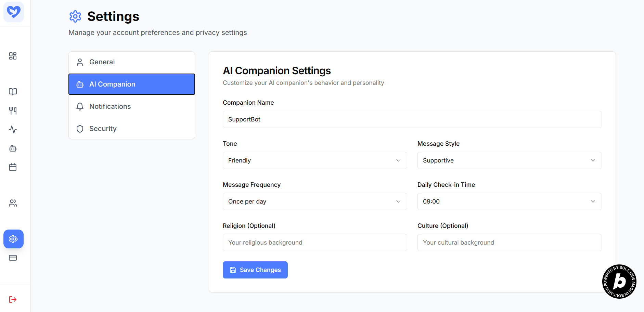Switch to the General settings tab

[132, 62]
